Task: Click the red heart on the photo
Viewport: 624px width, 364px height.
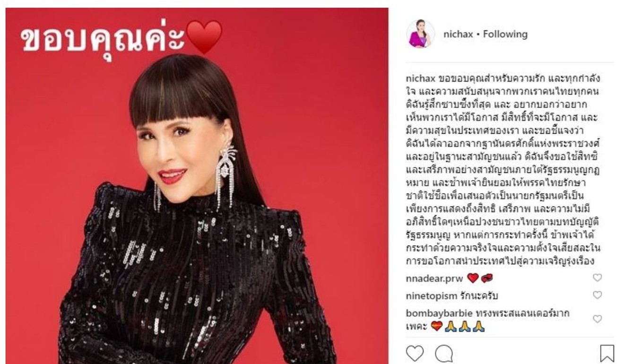Action: [x=204, y=37]
